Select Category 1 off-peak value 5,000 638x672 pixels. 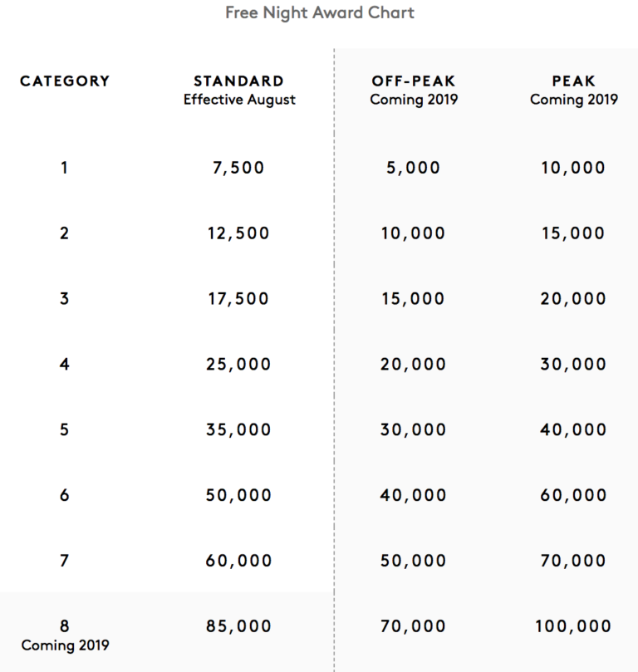click(x=414, y=168)
